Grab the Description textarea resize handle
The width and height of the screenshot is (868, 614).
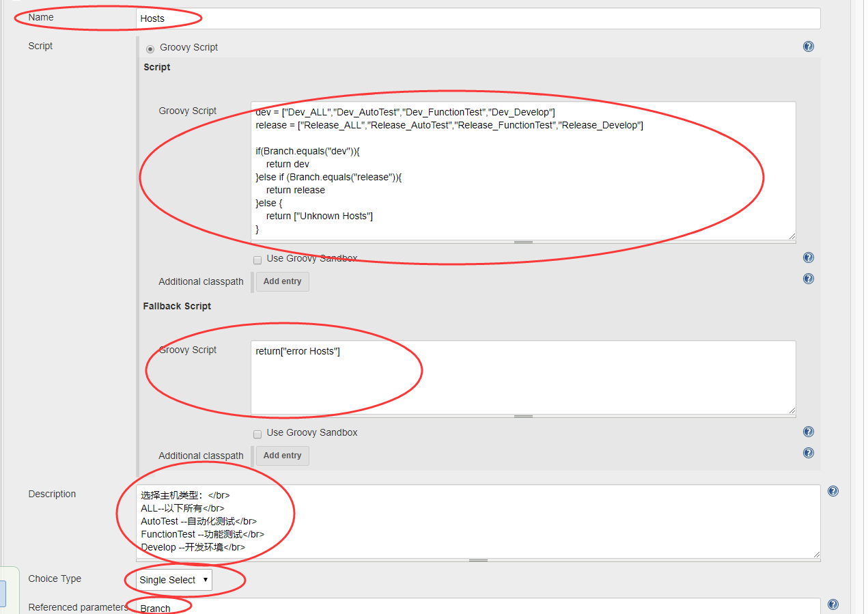tap(478, 560)
